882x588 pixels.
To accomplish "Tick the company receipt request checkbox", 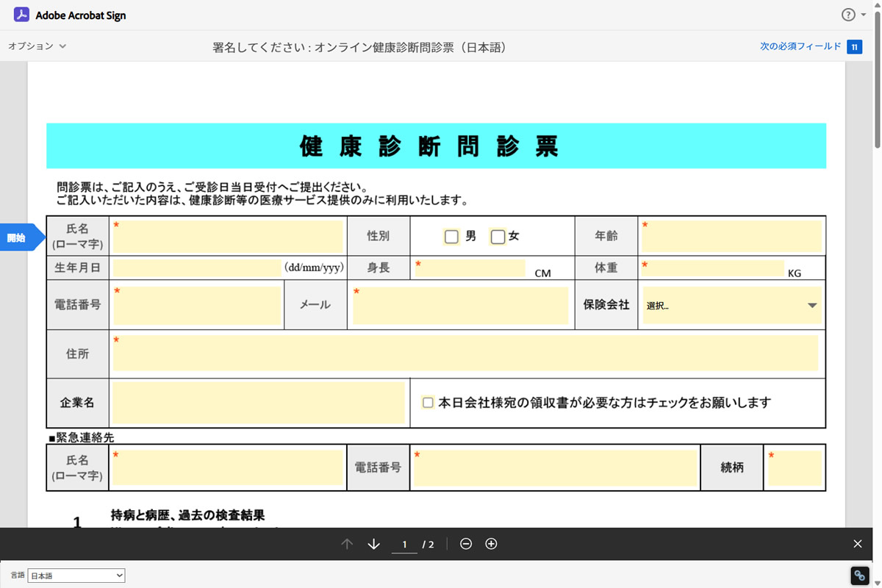I will click(428, 403).
